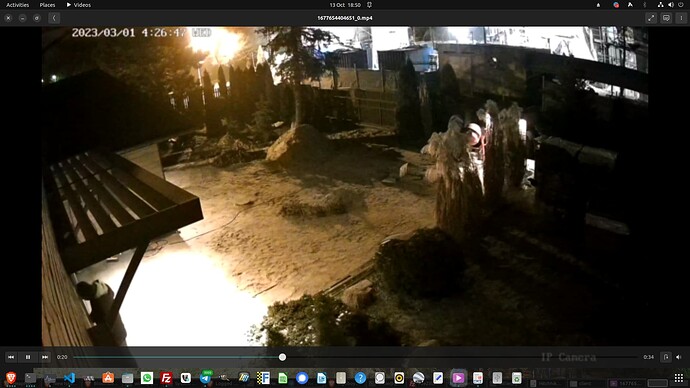This screenshot has height=388, width=690.
Task: Launch FileZilla from the dock
Action: [x=166, y=378]
